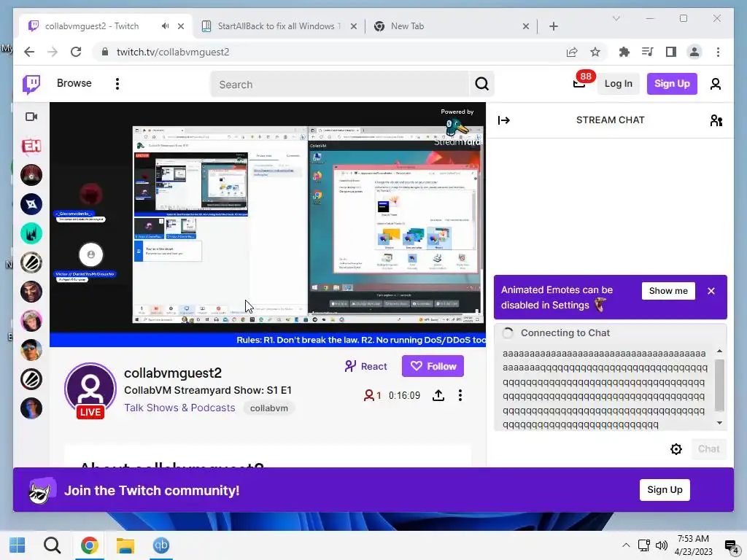Open the Windows Start menu
Viewport: 747px width, 560px height.
pyautogui.click(x=18, y=545)
